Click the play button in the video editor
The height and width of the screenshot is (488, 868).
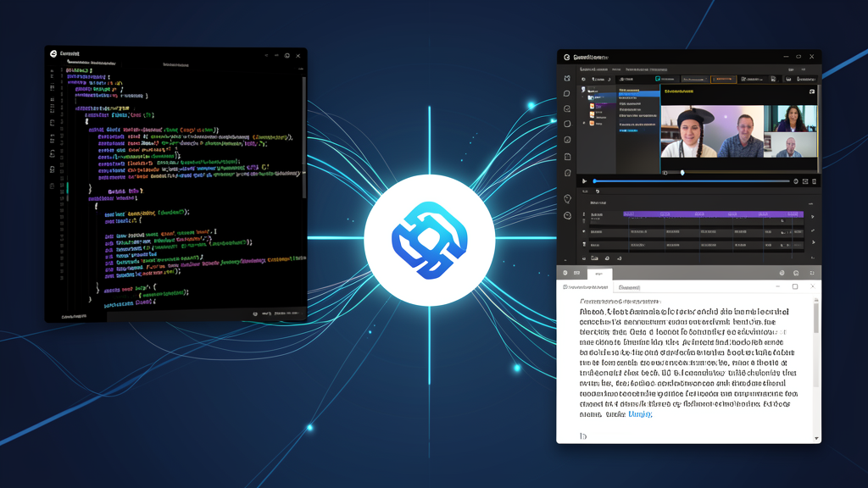pyautogui.click(x=584, y=181)
